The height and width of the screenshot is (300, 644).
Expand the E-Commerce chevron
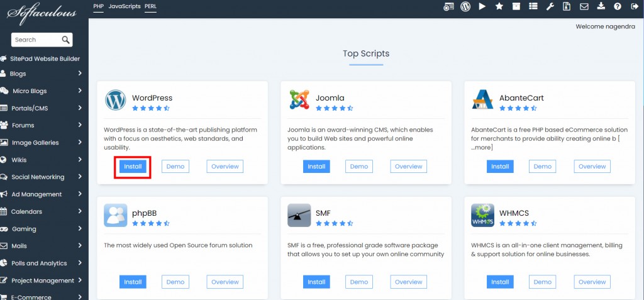[80, 296]
